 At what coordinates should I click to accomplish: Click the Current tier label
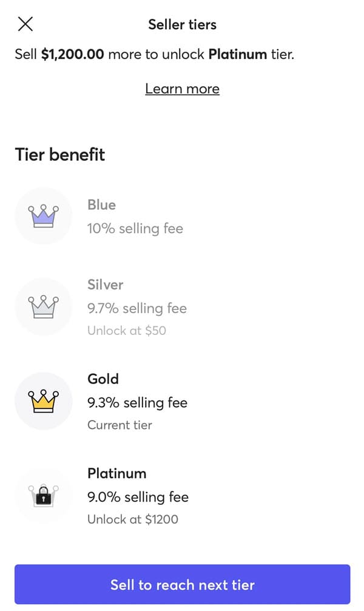coord(120,425)
